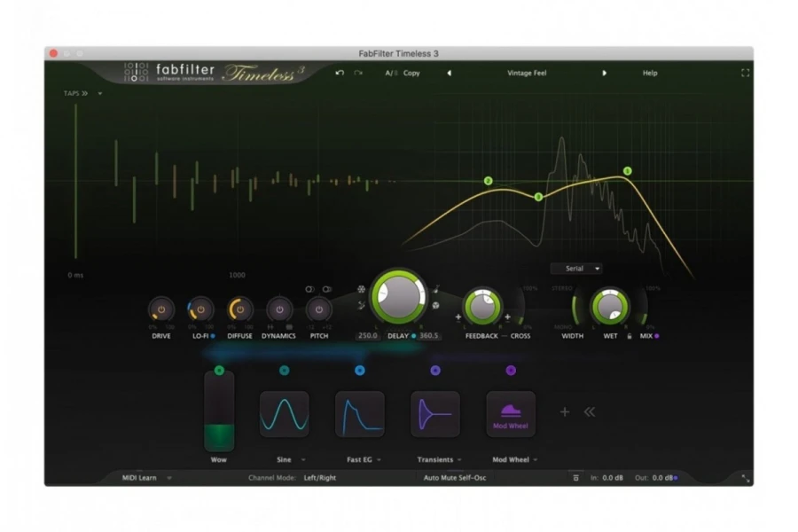Select filter node 2 on curve
798x532 pixels.
(x=488, y=181)
